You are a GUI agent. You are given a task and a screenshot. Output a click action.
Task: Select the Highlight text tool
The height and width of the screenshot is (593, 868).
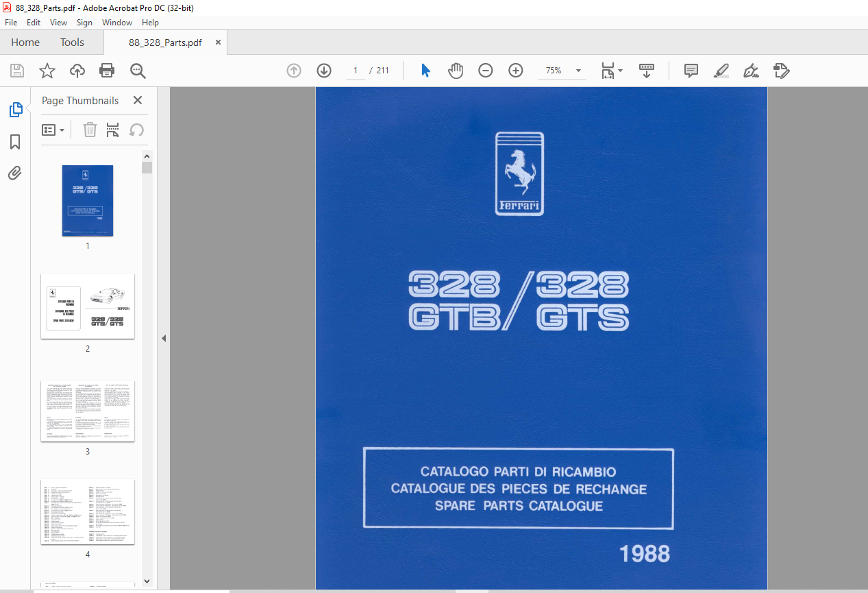721,71
